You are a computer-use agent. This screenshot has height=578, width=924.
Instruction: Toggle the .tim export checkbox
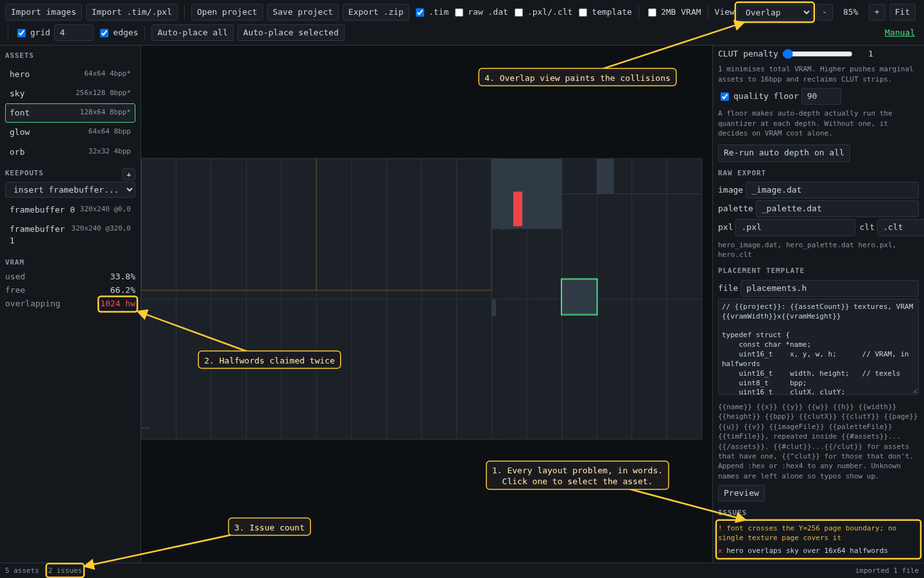click(420, 12)
